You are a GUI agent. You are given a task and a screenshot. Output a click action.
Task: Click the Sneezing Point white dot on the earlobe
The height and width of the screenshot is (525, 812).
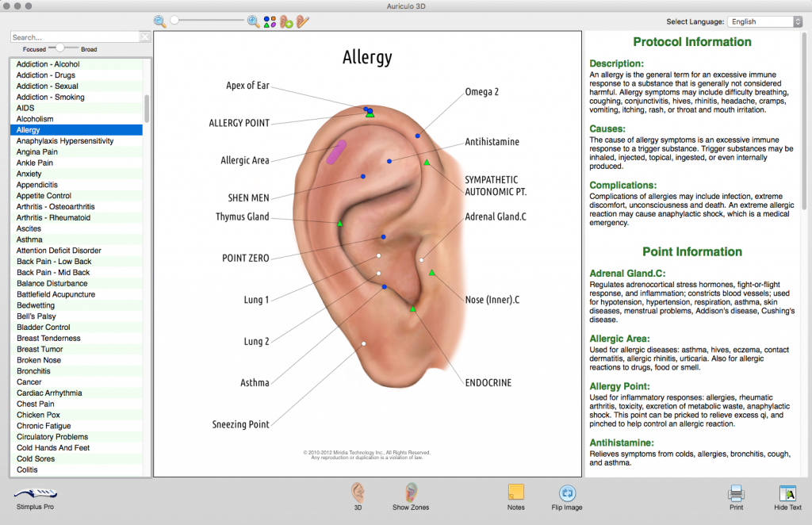[363, 343]
